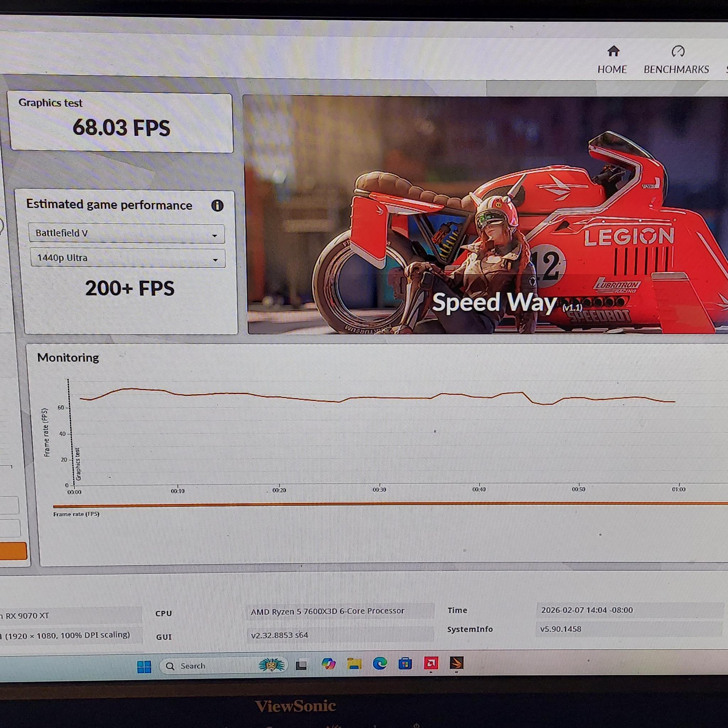Screen dimensions: 728x728
Task: Click the frame rate line in Monitoring chart
Action: 377,397
